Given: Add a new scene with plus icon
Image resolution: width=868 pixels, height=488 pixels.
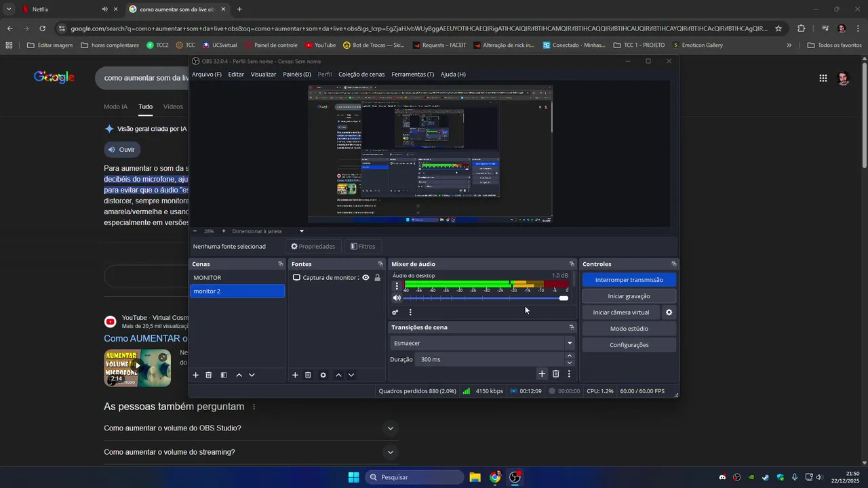Looking at the screenshot, I should coord(196,375).
